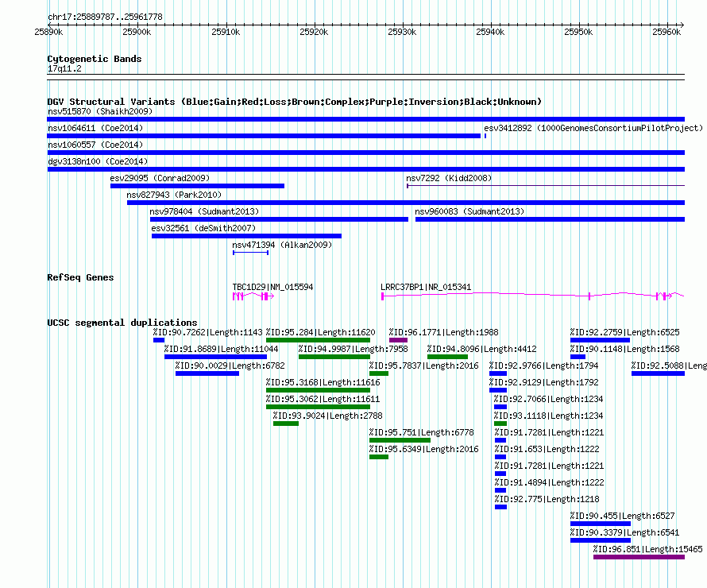Click the %ID:90.3379|Length:6541 label
The width and height of the screenshot is (707, 588).
[624, 532]
